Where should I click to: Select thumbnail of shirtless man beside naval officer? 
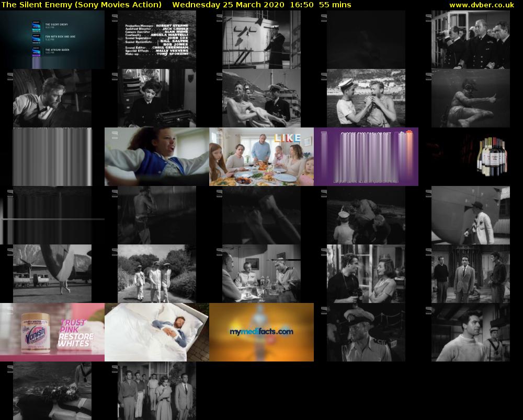click(261, 98)
